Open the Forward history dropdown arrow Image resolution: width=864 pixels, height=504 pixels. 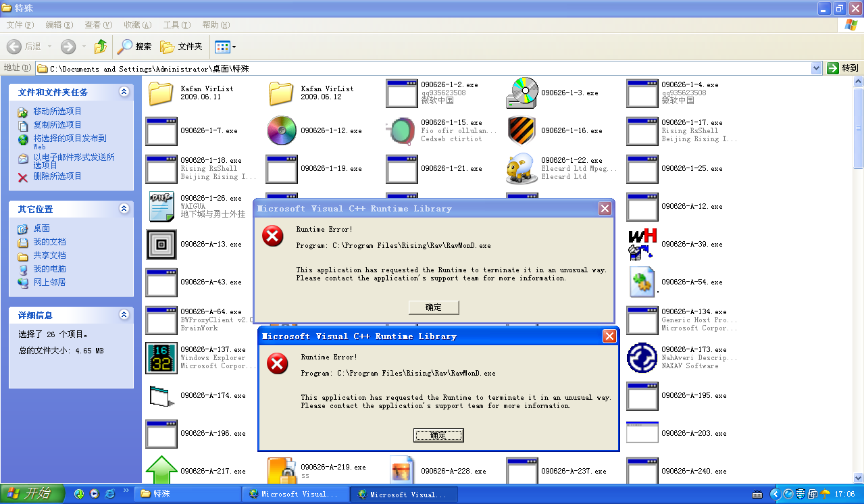pos(84,47)
